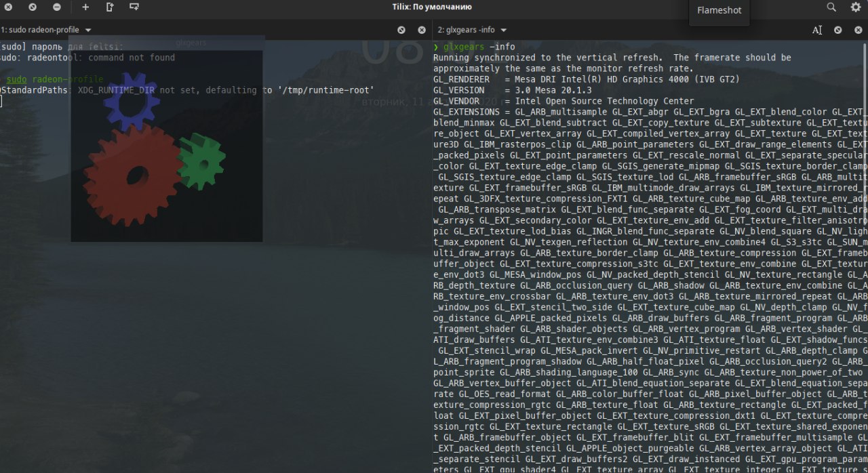
Task: Close the sudo radeon-profile terminal pane
Action: (x=422, y=30)
